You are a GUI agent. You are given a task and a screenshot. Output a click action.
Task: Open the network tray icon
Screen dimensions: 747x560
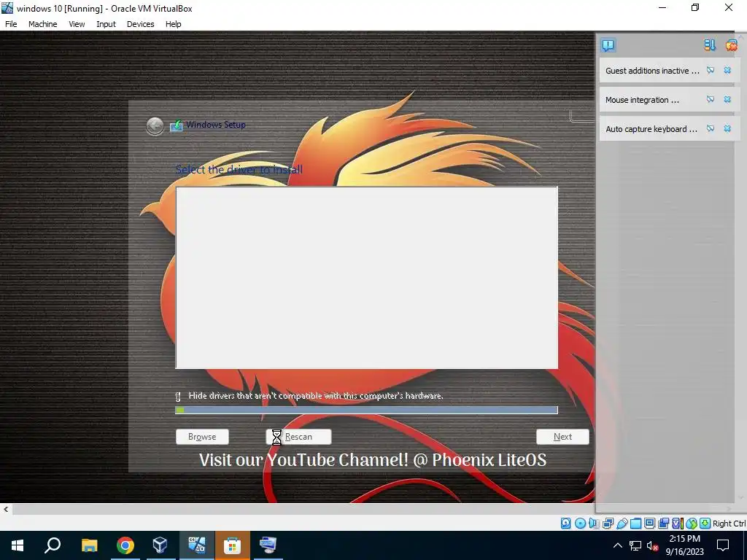(x=635, y=545)
